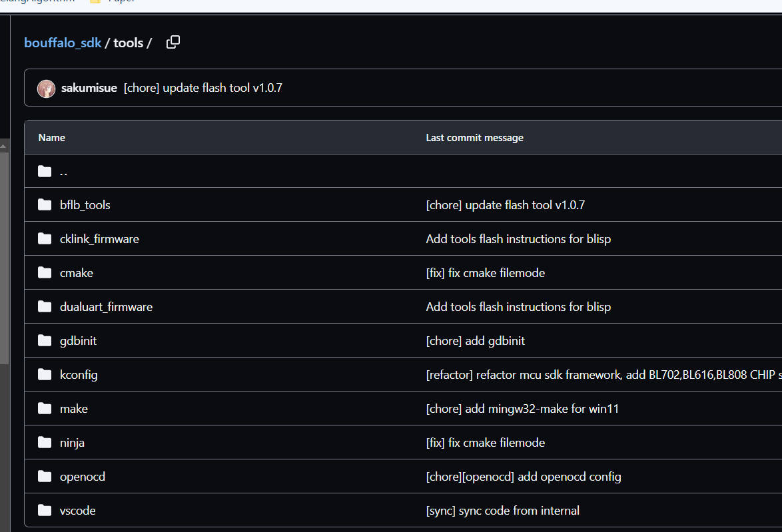
Task: Open the ninja directory
Action: pos(73,443)
